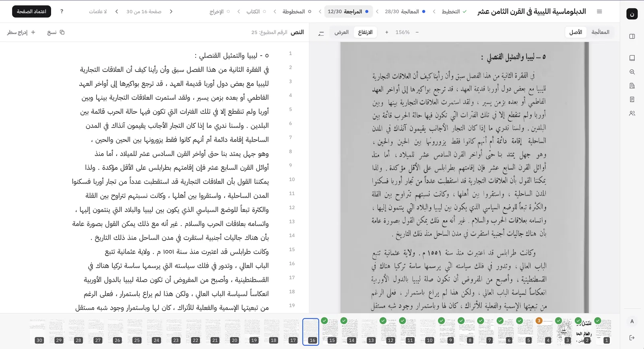Image resolution: width=644 pixels, height=349 pixels.
Task: Select page thumbnail 15
Action: point(330,332)
